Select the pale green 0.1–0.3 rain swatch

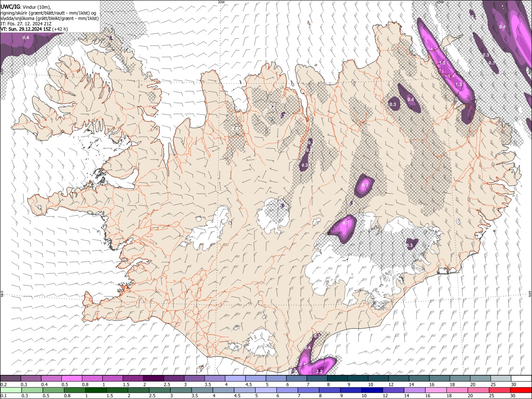click(11, 390)
